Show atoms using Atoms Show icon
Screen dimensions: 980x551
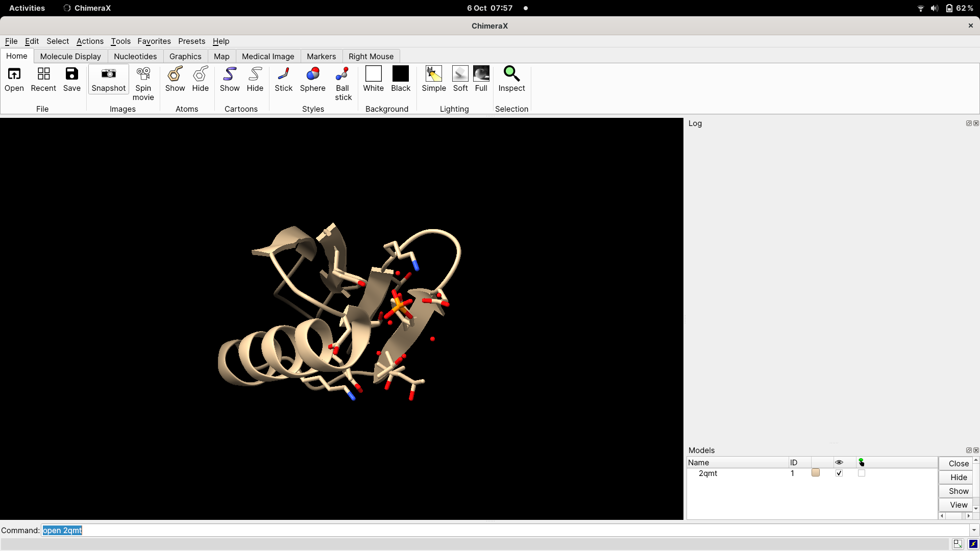pos(175,74)
